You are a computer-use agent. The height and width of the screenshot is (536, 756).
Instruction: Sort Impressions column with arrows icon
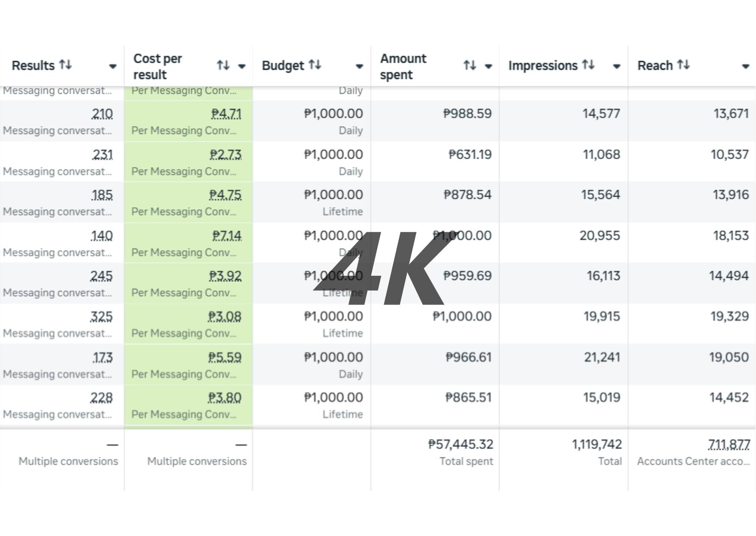point(588,65)
